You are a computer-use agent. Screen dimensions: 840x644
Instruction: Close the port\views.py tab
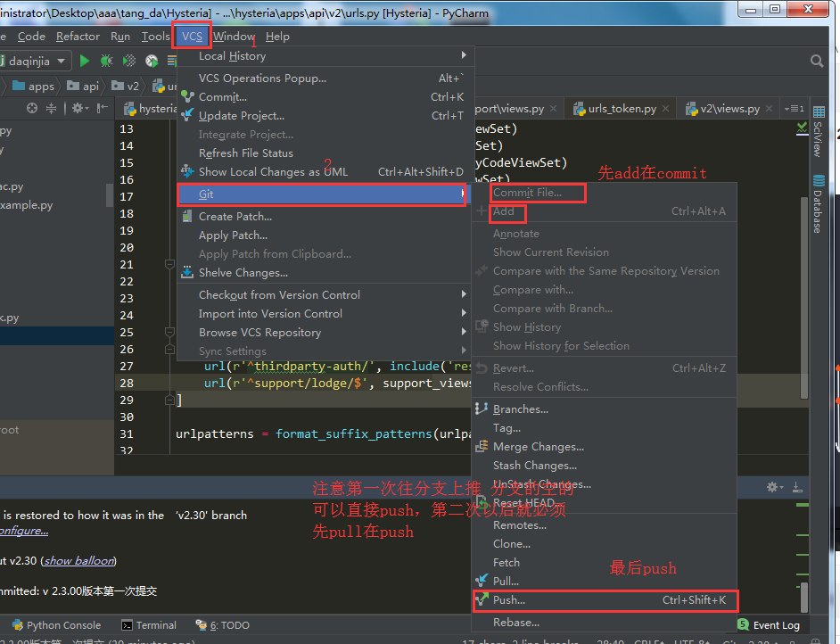point(554,109)
